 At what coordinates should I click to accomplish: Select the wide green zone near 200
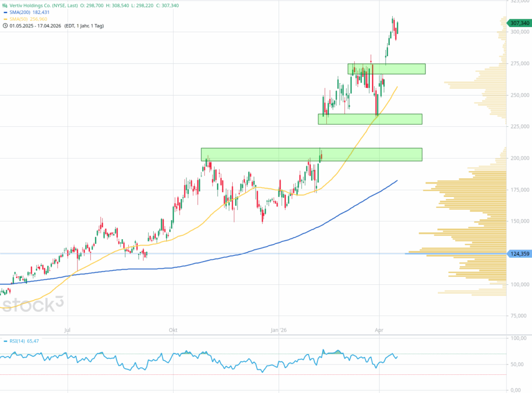(x=311, y=154)
